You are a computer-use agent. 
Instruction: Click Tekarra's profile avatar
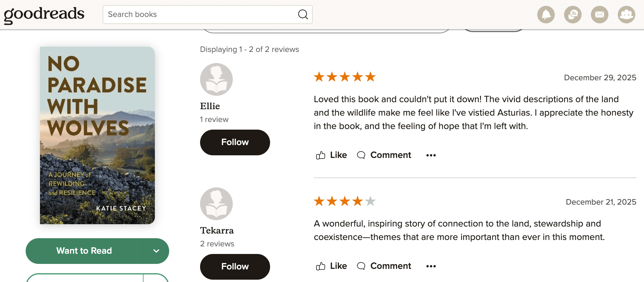point(216,204)
